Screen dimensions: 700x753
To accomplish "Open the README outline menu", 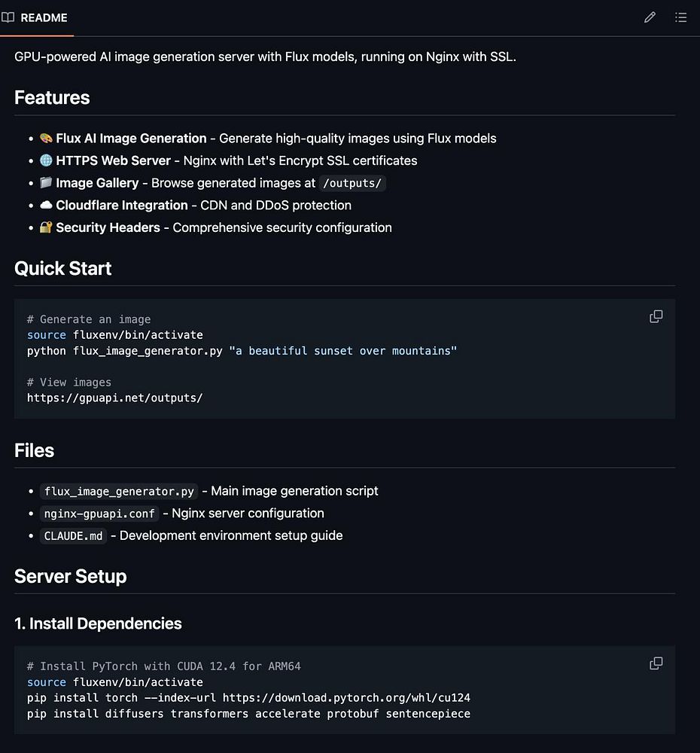I will pos(680,17).
